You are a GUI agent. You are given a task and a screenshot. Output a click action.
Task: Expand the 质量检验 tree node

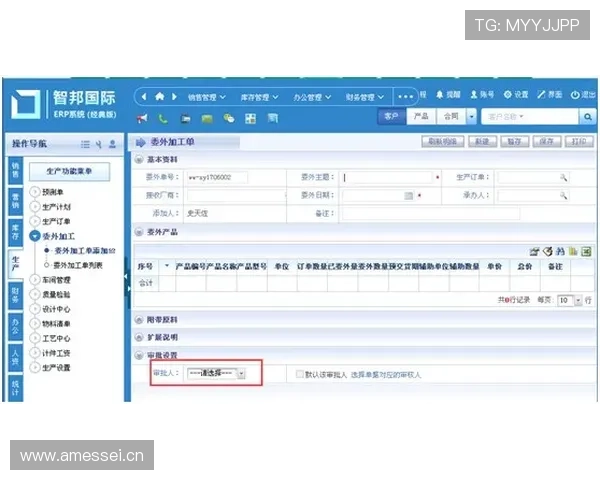tap(35, 294)
